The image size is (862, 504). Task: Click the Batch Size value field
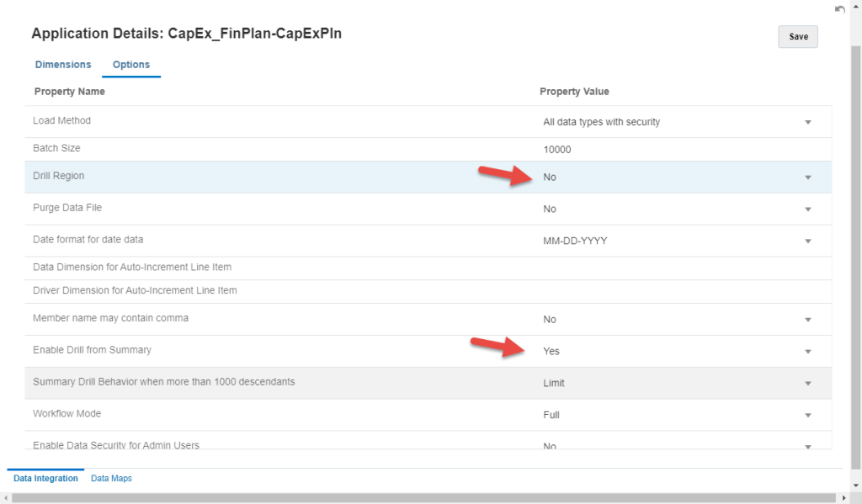pos(673,150)
